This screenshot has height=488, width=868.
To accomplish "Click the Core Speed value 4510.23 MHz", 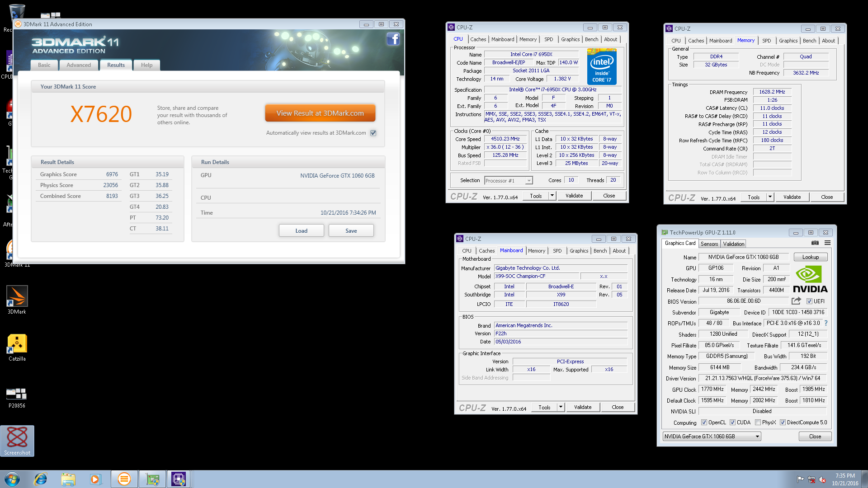I will (505, 139).
